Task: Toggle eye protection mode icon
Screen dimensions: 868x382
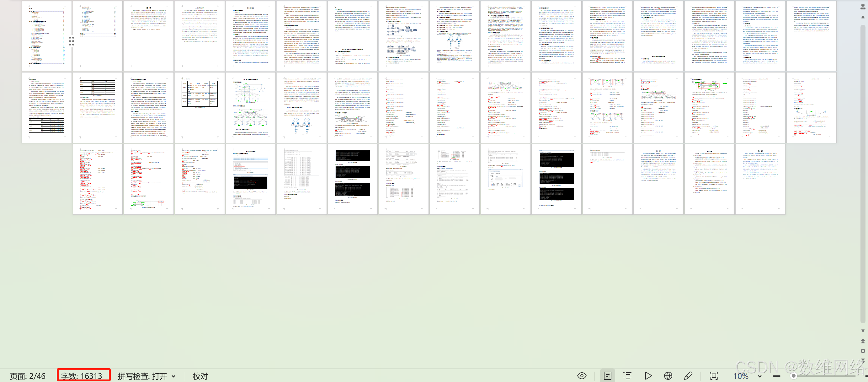Action: click(x=582, y=376)
